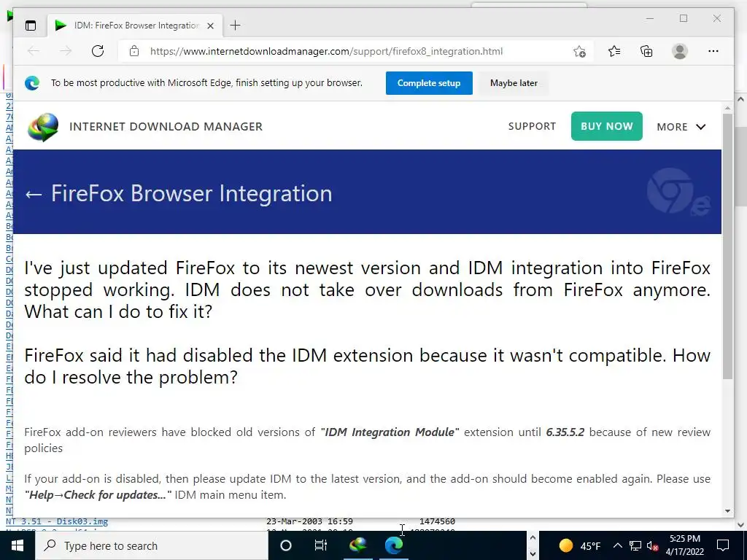
Task: Open the network status tray icon
Action: [x=635, y=545]
